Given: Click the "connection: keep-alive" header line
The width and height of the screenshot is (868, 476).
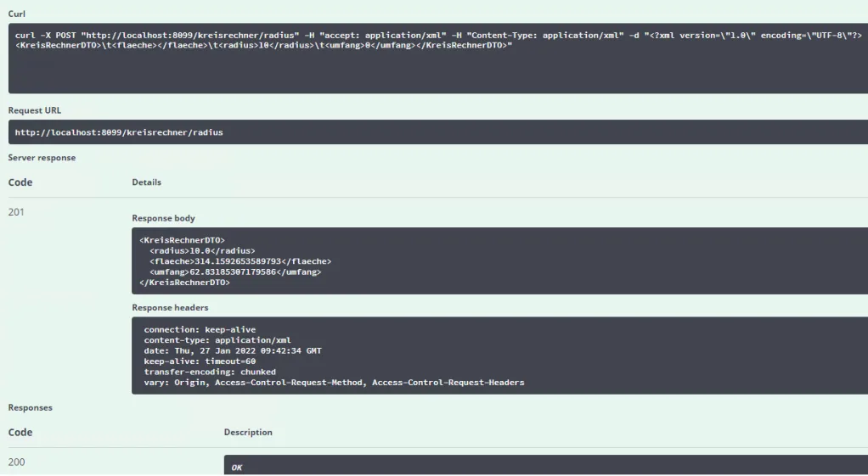Looking at the screenshot, I should [200, 329].
